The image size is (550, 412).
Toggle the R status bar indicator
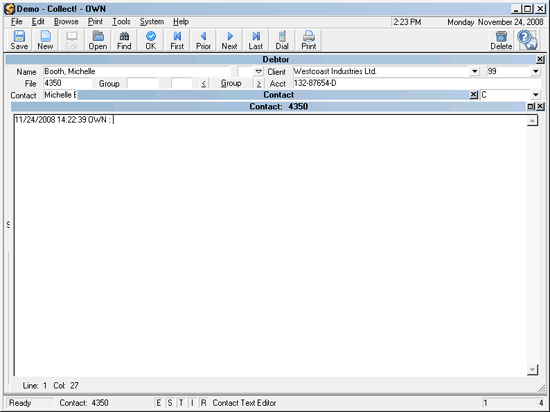[203, 403]
